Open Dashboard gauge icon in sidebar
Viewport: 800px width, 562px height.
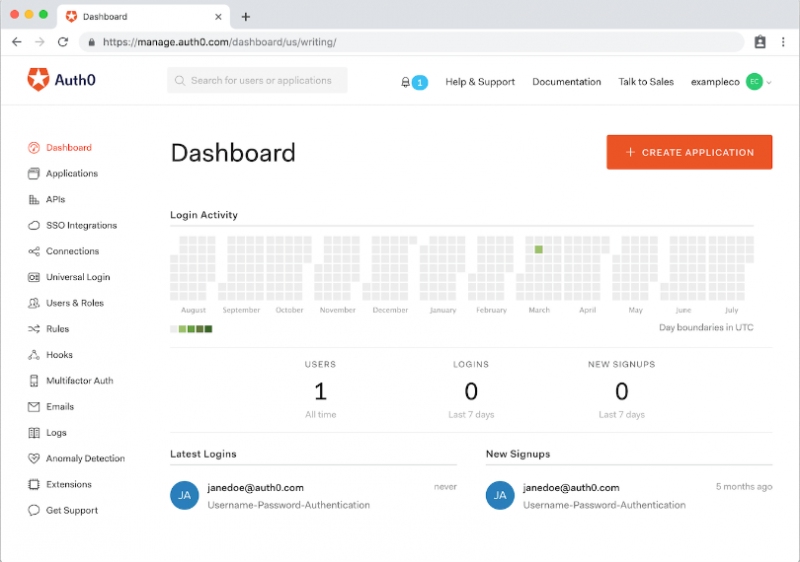[x=34, y=148]
